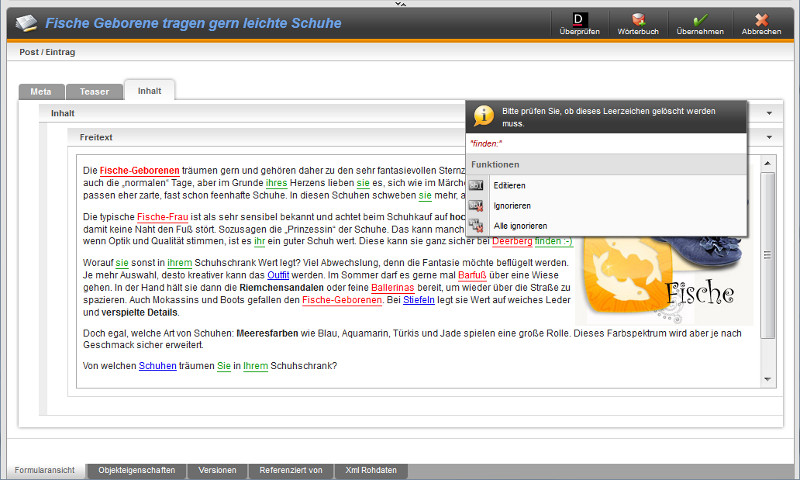Click the text area scroll-down arrow
The image size is (800, 480).
pyautogui.click(x=767, y=380)
